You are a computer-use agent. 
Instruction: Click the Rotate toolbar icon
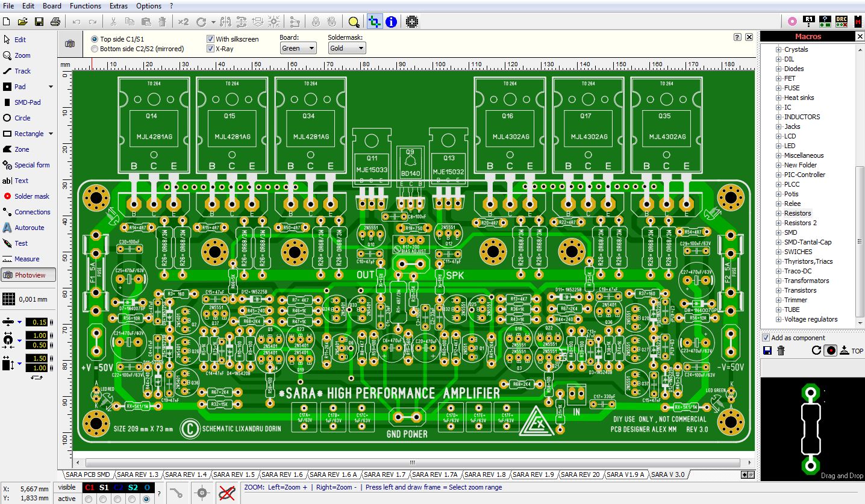(200, 22)
